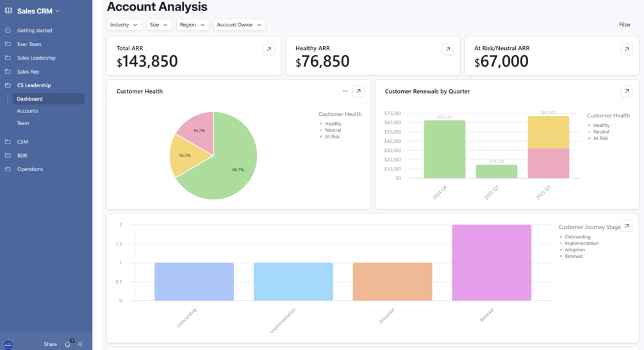Click the Share button

(50, 344)
